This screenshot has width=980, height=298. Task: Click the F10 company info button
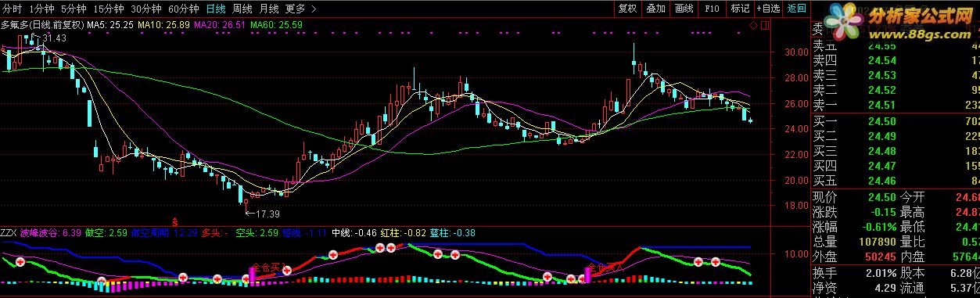712,9
